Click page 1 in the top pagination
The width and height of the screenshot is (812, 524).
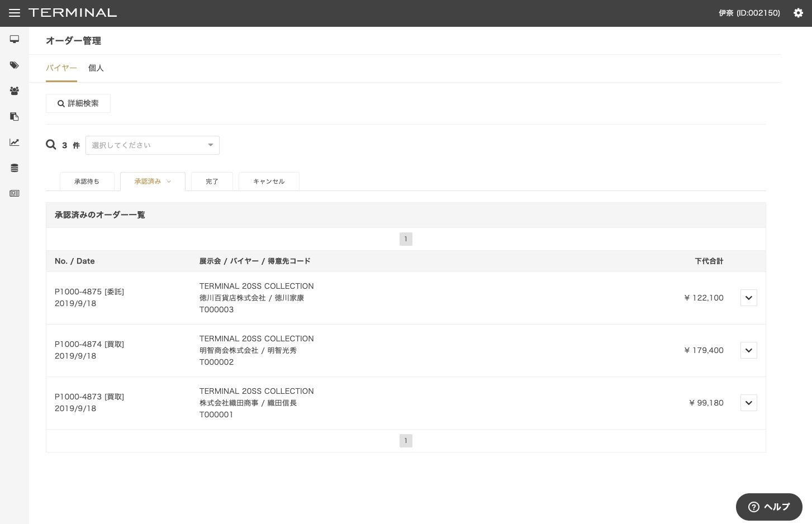406,239
